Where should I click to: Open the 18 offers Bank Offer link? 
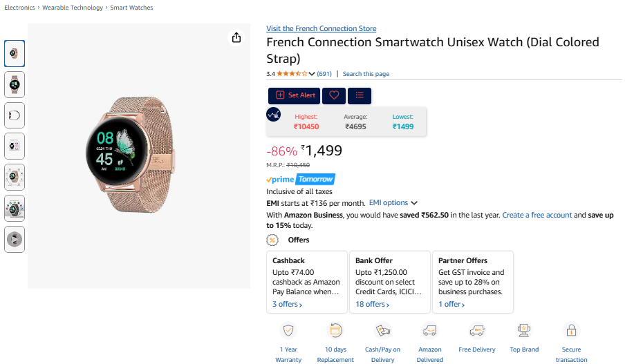point(372,305)
